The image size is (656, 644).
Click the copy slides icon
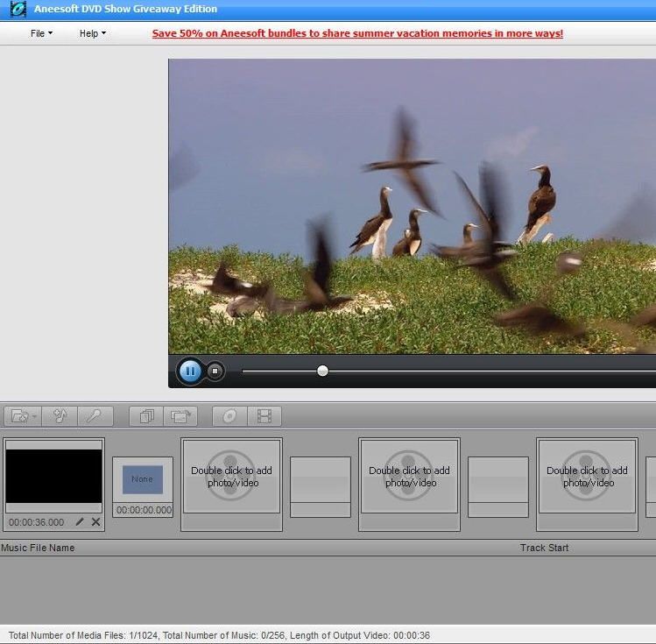[146, 416]
